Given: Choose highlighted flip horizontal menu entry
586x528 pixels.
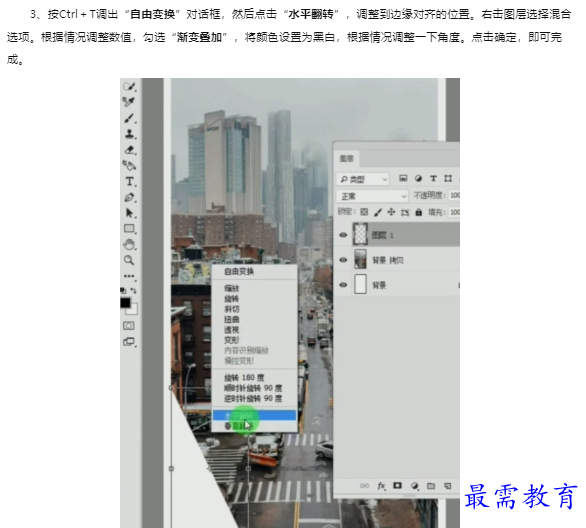Looking at the screenshot, I should [x=254, y=415].
